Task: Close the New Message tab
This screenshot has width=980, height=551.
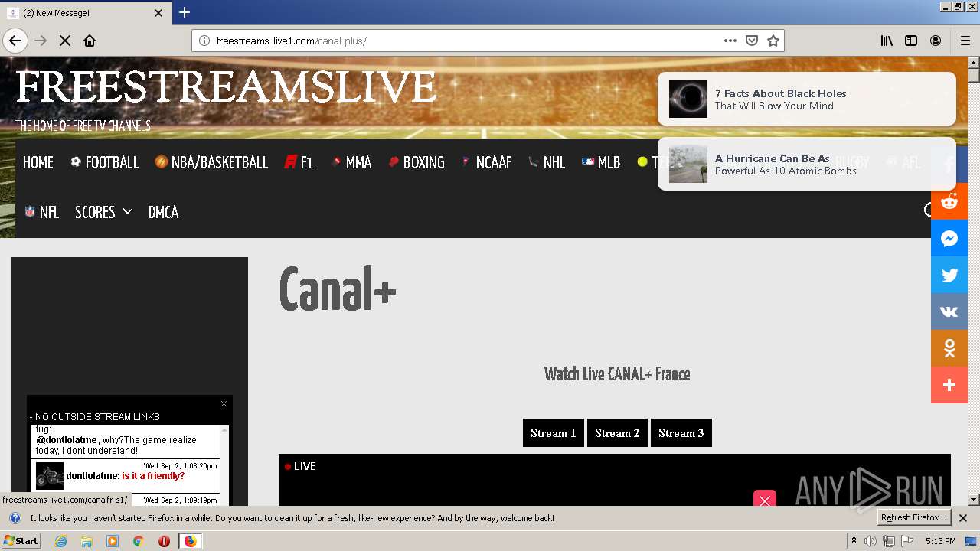Action: (158, 13)
